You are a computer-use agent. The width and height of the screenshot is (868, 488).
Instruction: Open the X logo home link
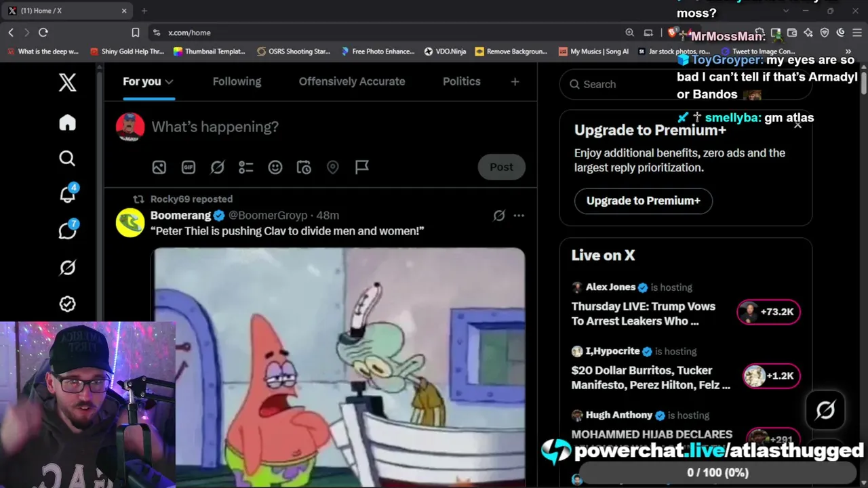67,83
